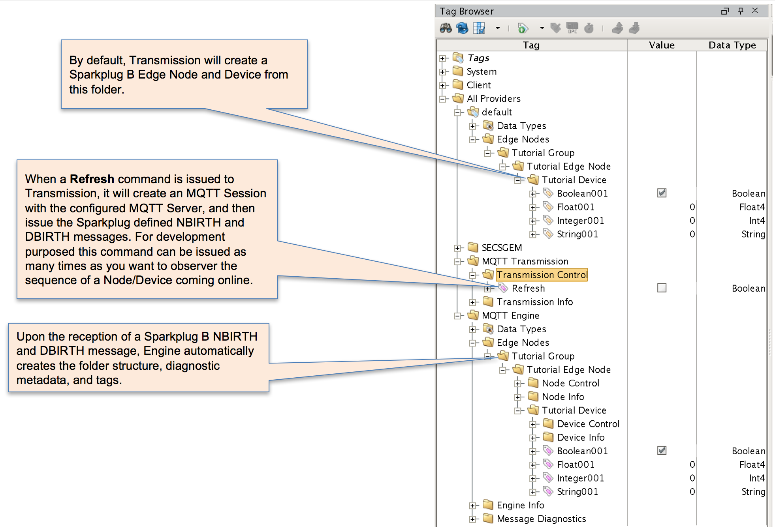Select Tutorial Device under MQTT Engine
The width and height of the screenshot is (775, 532).
pyautogui.click(x=574, y=410)
